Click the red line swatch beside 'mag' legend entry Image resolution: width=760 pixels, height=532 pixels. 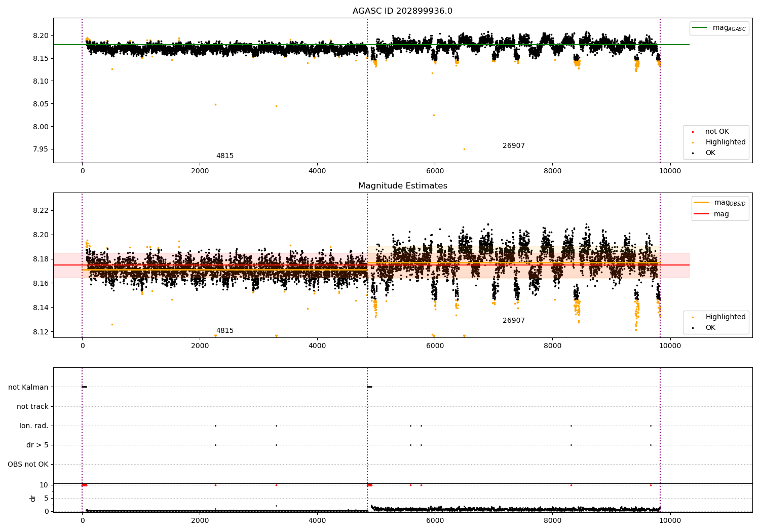point(702,214)
